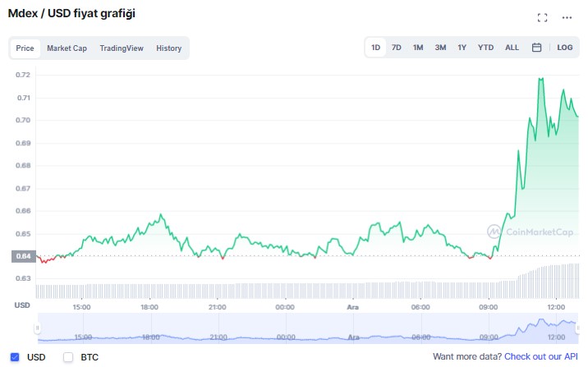
Task: Click the 0.66 y-axis value
Action: (x=23, y=211)
